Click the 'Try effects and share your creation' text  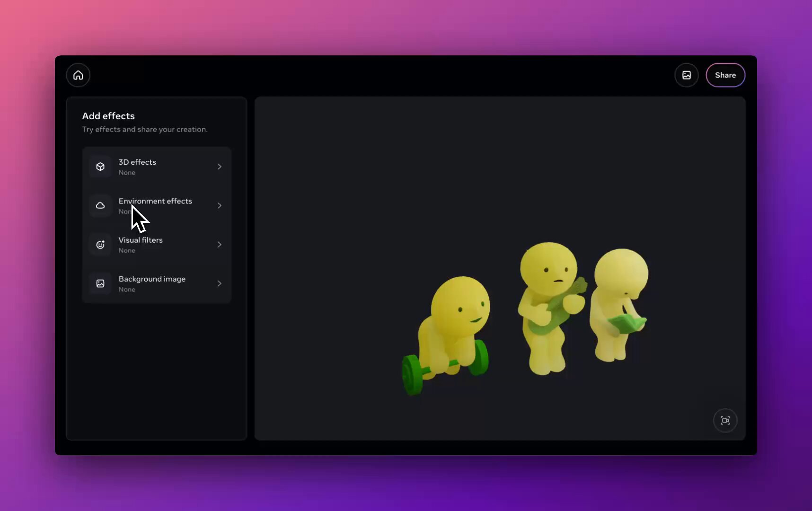145,129
